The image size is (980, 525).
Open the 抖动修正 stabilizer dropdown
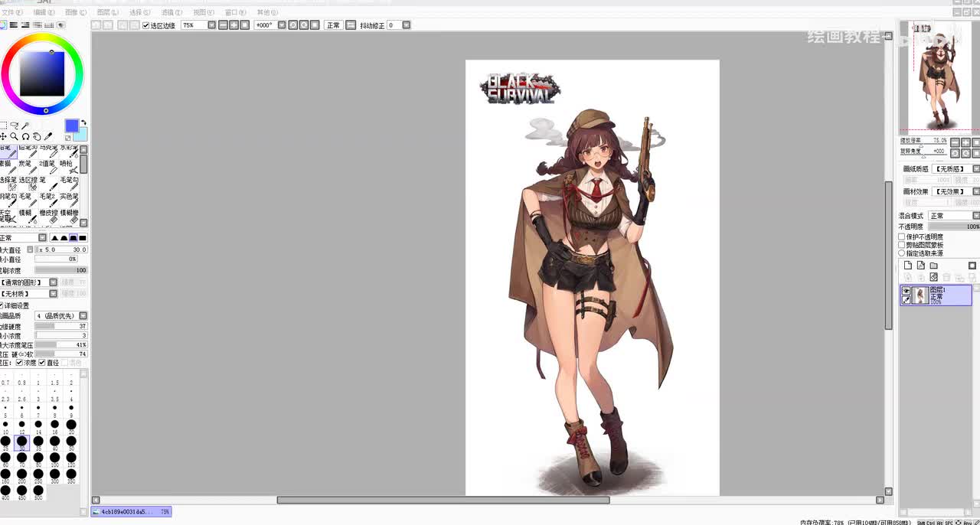tap(406, 25)
